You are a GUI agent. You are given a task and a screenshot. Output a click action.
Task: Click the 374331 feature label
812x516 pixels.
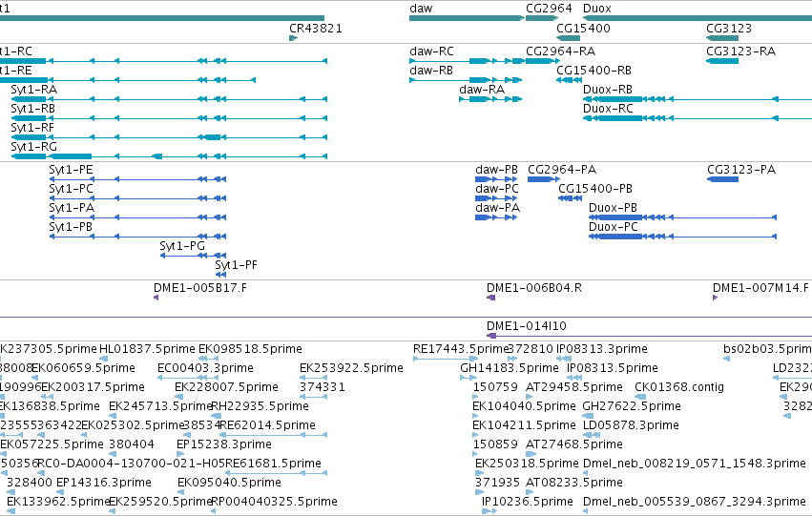click(323, 387)
